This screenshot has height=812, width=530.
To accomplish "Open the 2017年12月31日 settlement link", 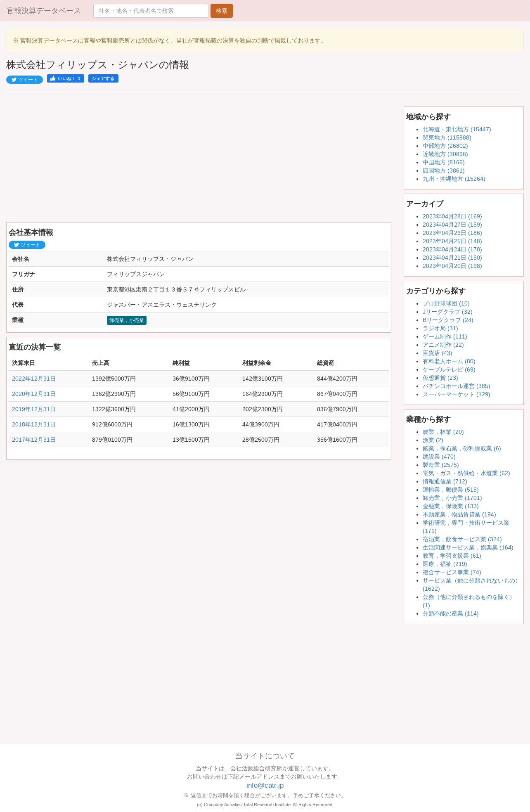I will click(33, 440).
